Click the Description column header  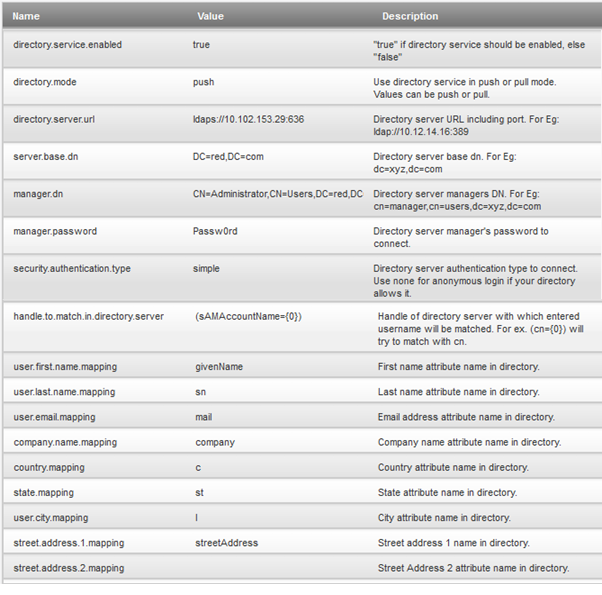[x=410, y=16]
